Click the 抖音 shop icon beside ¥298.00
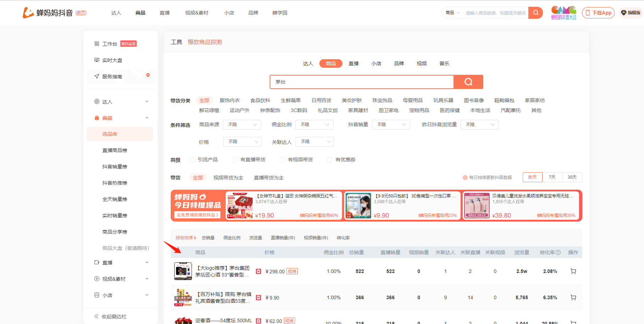Screen dimensions: 644x324 click(x=259, y=272)
